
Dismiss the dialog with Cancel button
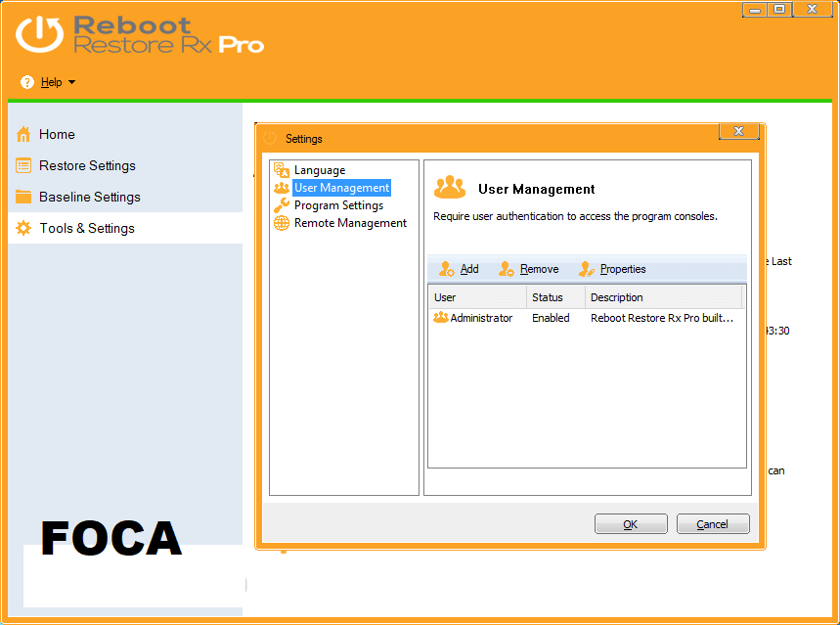click(713, 523)
